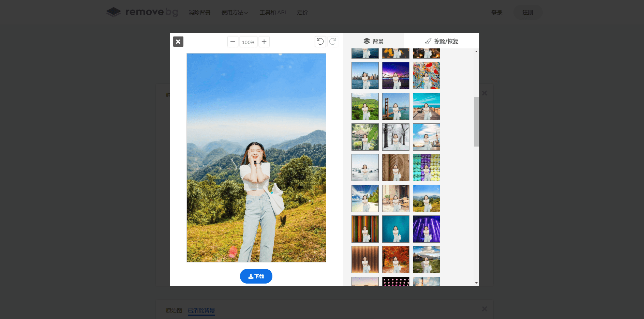The image size is (644, 319).
Task: Click the 注册 sign-up button
Action: pyautogui.click(x=528, y=12)
